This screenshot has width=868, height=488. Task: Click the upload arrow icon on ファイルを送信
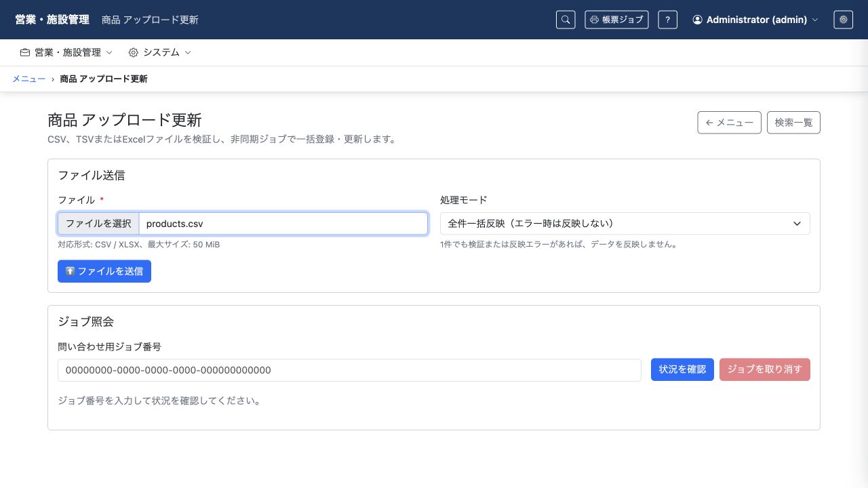(71, 271)
